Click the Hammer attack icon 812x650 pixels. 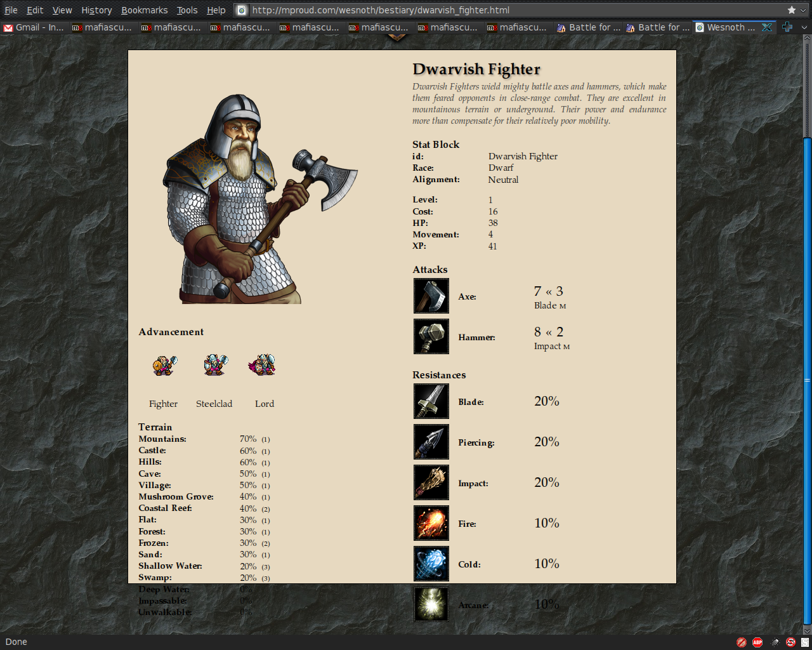[x=431, y=336]
